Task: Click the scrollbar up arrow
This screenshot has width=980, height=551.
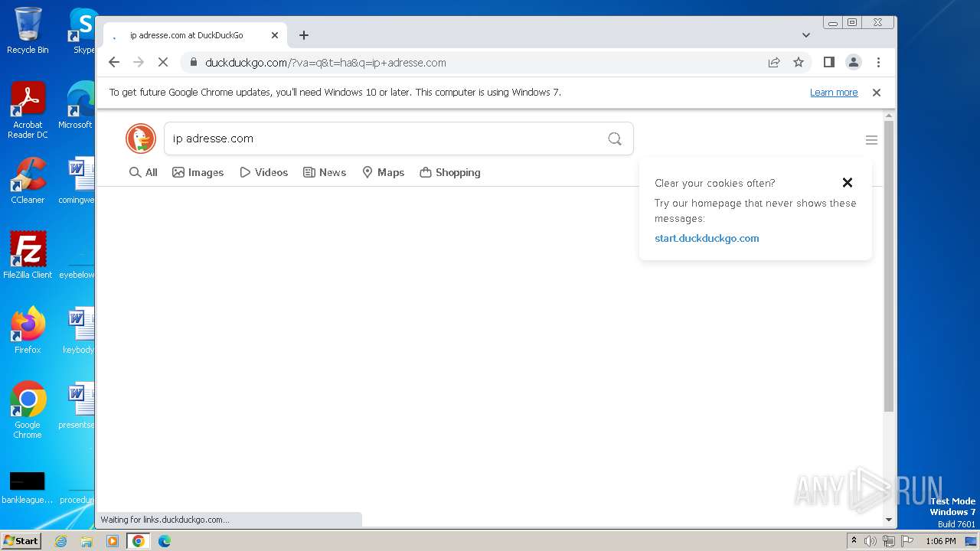Action: [889, 116]
